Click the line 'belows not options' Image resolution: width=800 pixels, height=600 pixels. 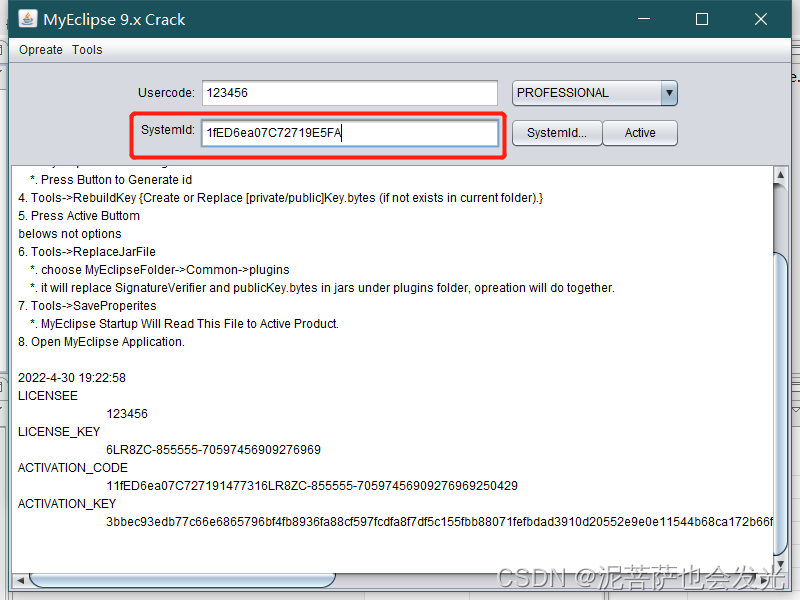point(70,234)
